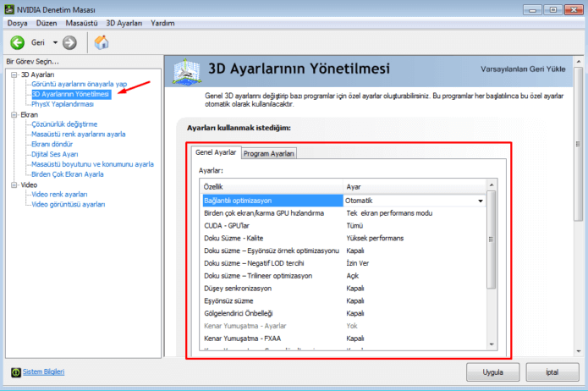The height and width of the screenshot is (391, 588).
Task: Click the Ayar column header
Action: [415, 187]
